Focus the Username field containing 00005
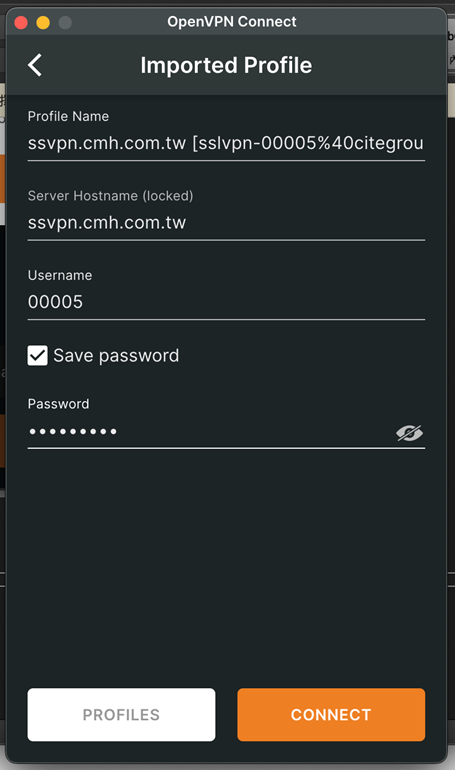Screen dimensions: 455x770 tap(226, 302)
